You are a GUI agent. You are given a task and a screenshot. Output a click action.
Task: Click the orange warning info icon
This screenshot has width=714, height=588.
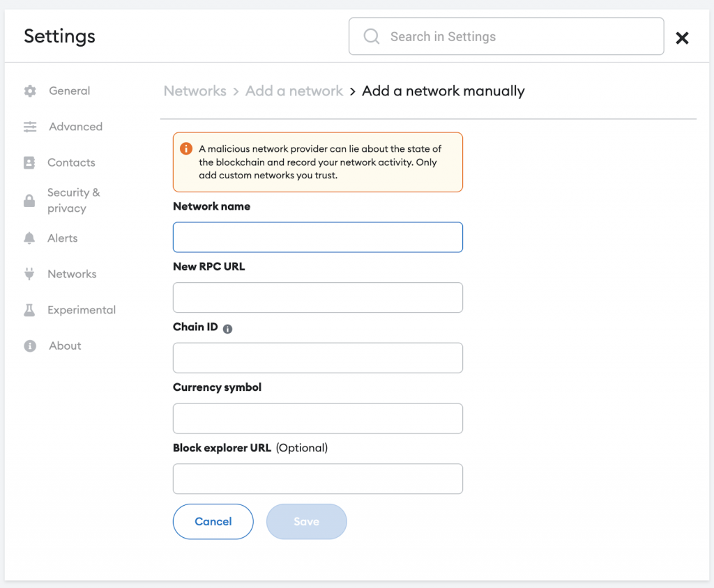pyautogui.click(x=185, y=148)
